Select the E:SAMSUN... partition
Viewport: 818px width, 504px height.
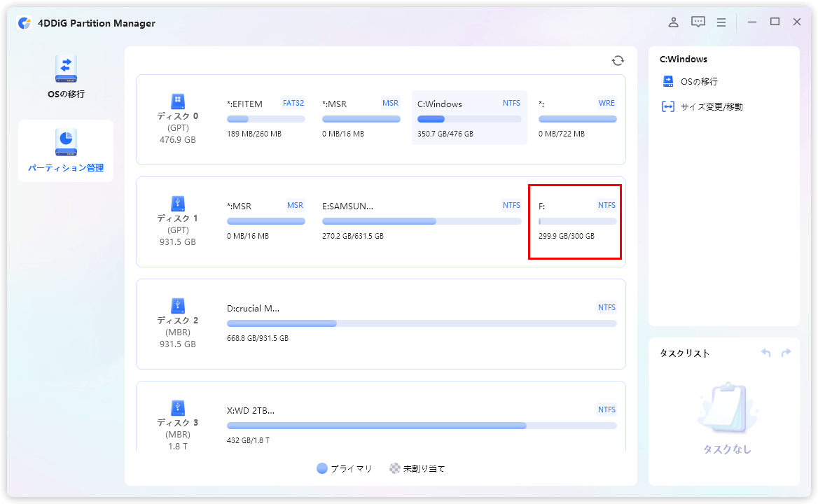tap(422, 220)
